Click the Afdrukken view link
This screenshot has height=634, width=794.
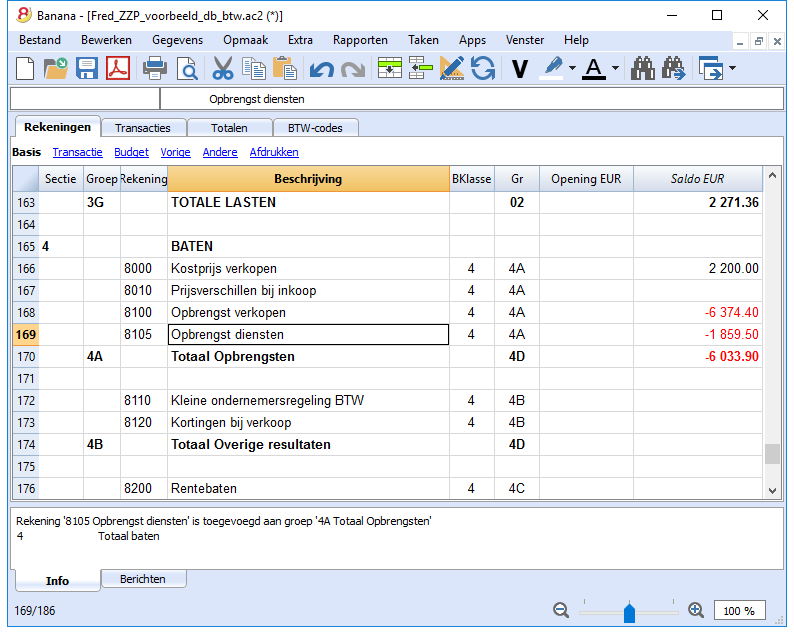tap(274, 152)
